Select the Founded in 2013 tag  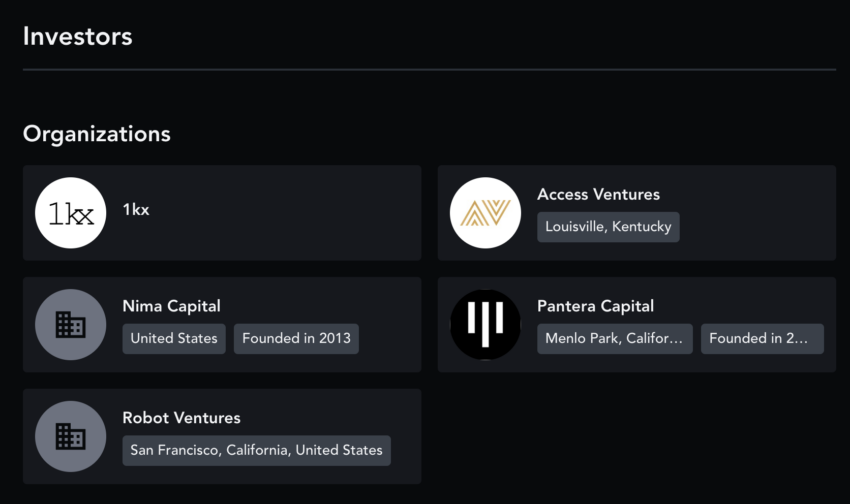tap(296, 339)
